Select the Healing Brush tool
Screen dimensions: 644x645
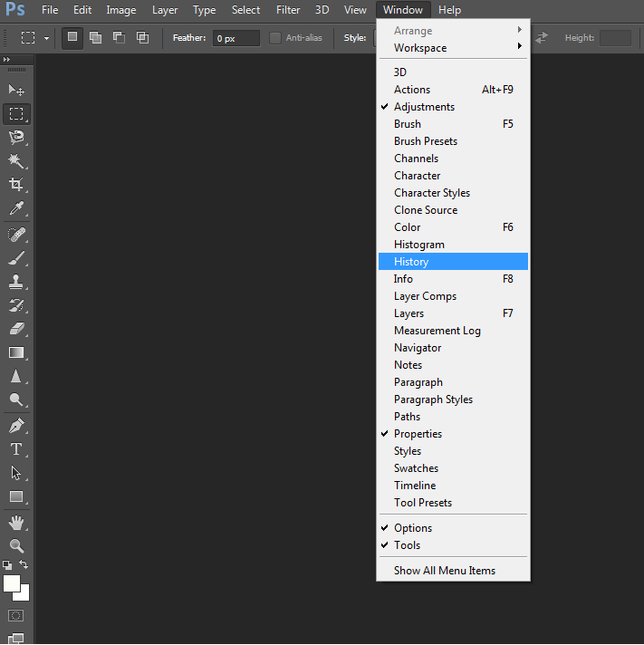16,235
